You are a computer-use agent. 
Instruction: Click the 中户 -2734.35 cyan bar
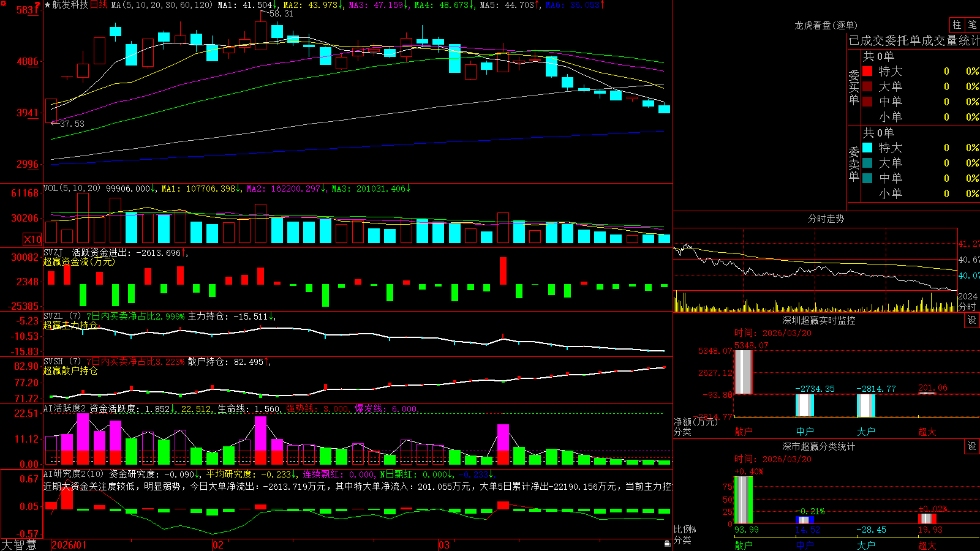[x=805, y=405]
